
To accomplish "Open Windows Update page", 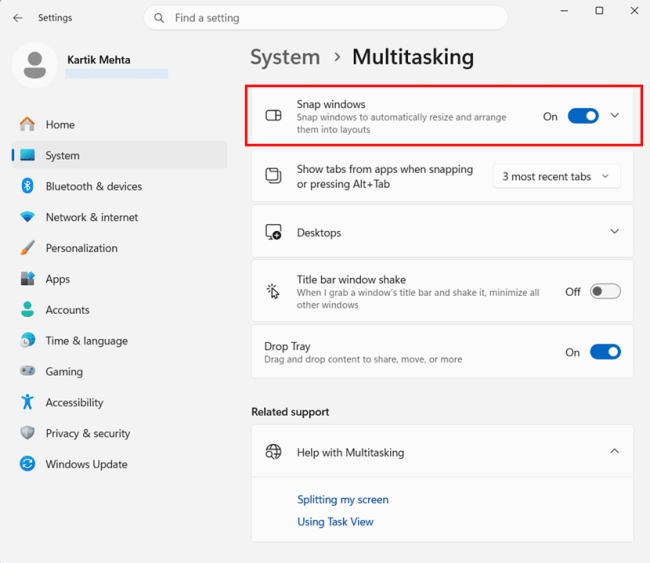I will (119, 464).
